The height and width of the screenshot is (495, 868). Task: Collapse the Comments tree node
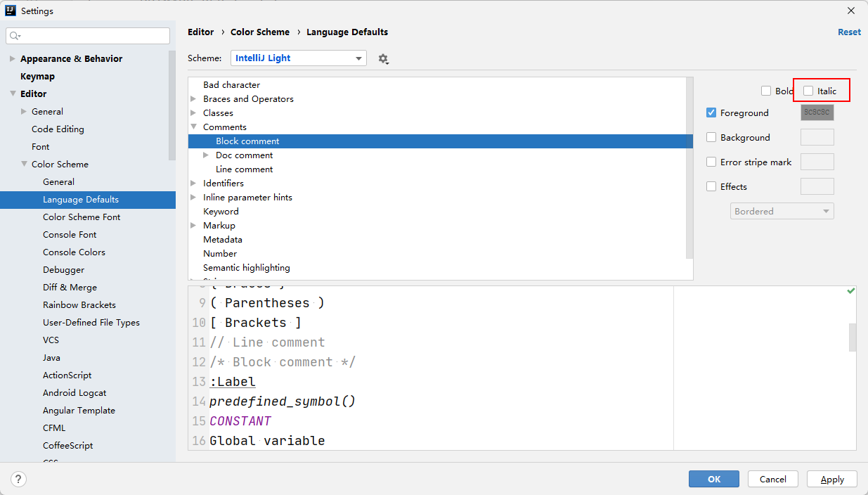pos(193,127)
